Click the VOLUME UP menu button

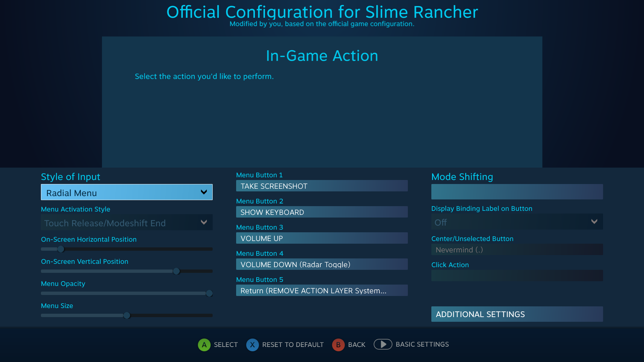(322, 238)
